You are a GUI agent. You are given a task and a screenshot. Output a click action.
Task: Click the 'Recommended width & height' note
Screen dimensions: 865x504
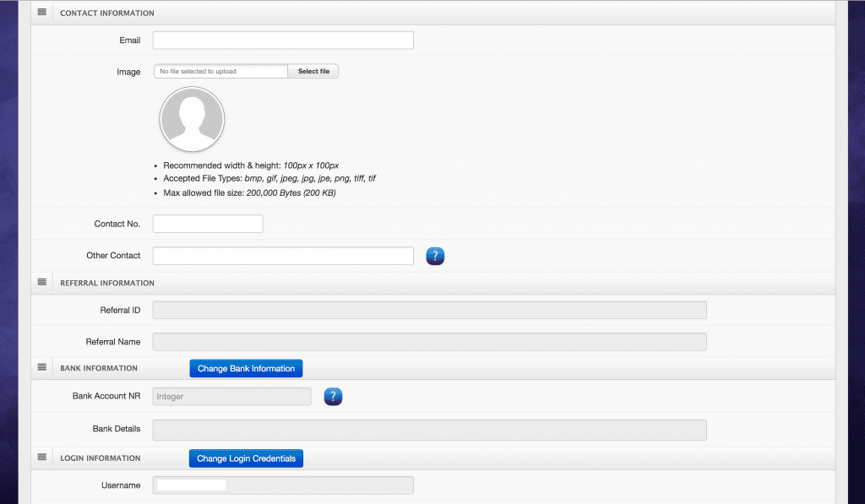251,165
